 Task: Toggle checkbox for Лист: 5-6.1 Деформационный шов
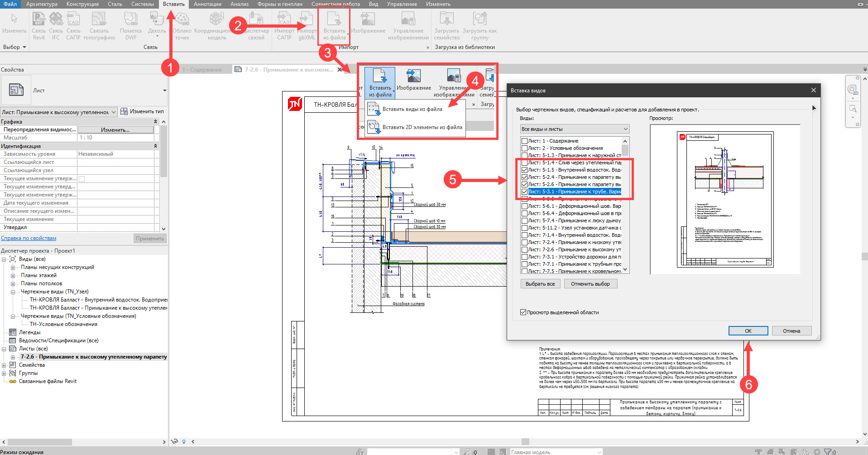(524, 206)
